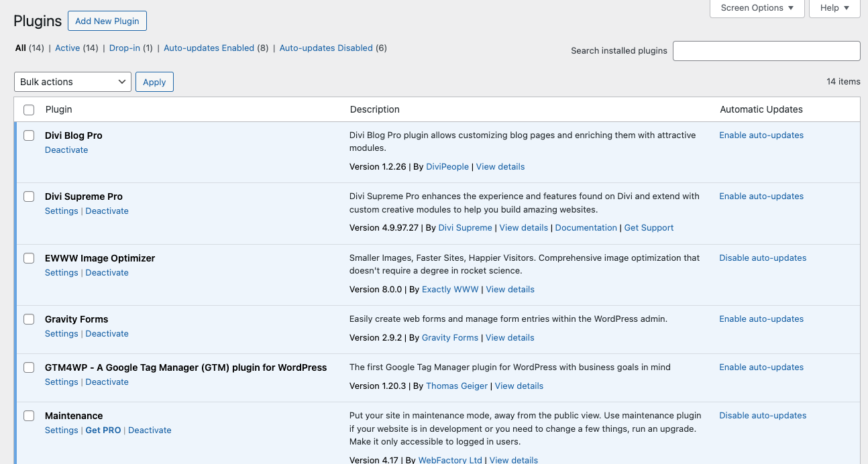Open Divi Supreme Pro Settings
This screenshot has width=868, height=464.
click(61, 211)
